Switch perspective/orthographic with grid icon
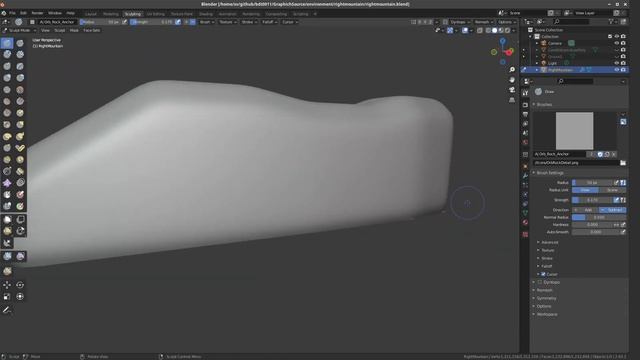640x360 pixels. pos(512,100)
